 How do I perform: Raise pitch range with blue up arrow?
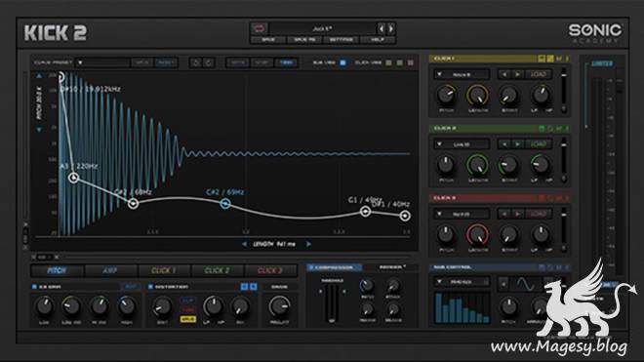pos(39,75)
